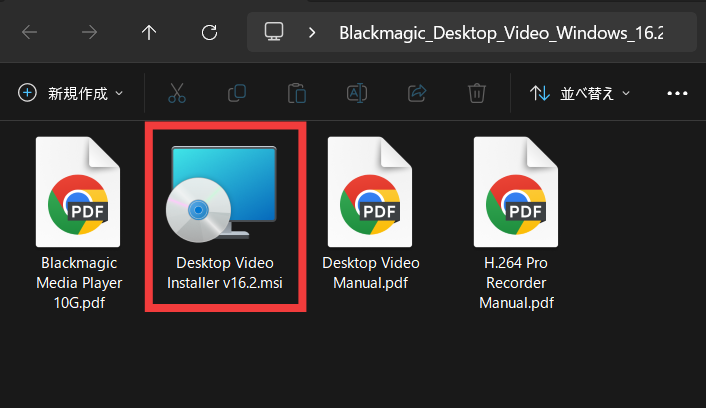Click the "Desktop Video Installer v16.2.msi" file name
Image resolution: width=706 pixels, height=408 pixels.
225,273
